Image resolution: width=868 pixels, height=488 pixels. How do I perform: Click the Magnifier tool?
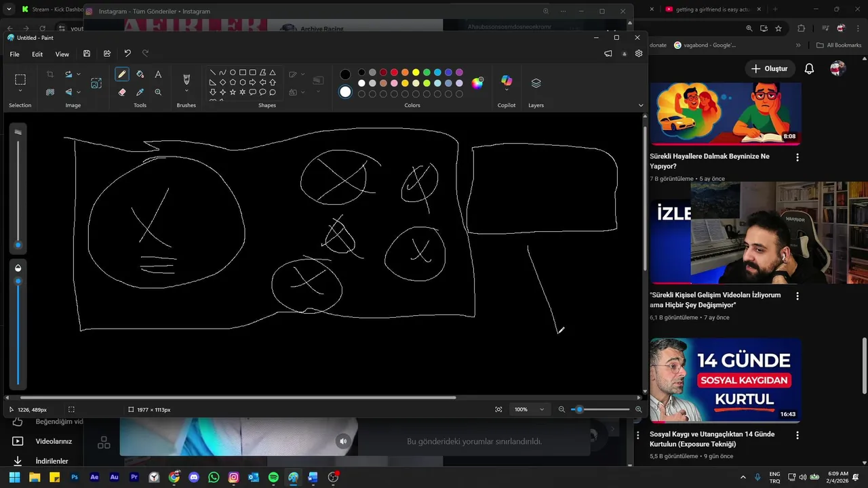click(x=158, y=92)
